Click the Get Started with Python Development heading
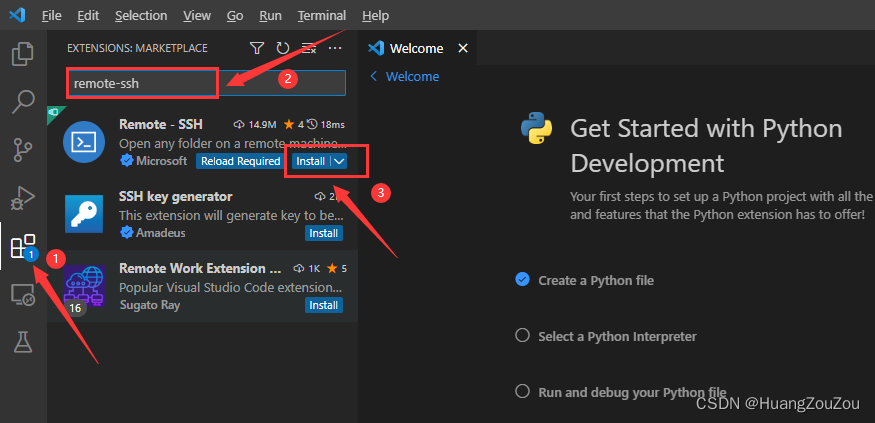The width and height of the screenshot is (875, 423). pos(706,146)
